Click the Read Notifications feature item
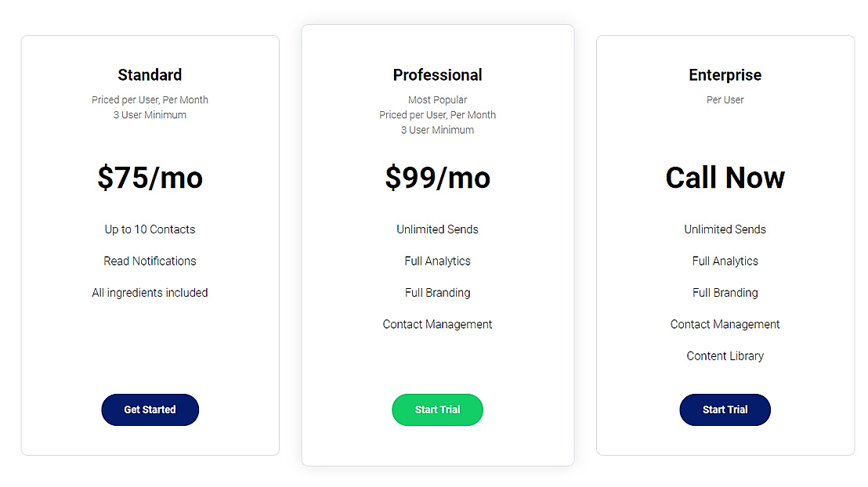868x487 pixels. (150, 261)
